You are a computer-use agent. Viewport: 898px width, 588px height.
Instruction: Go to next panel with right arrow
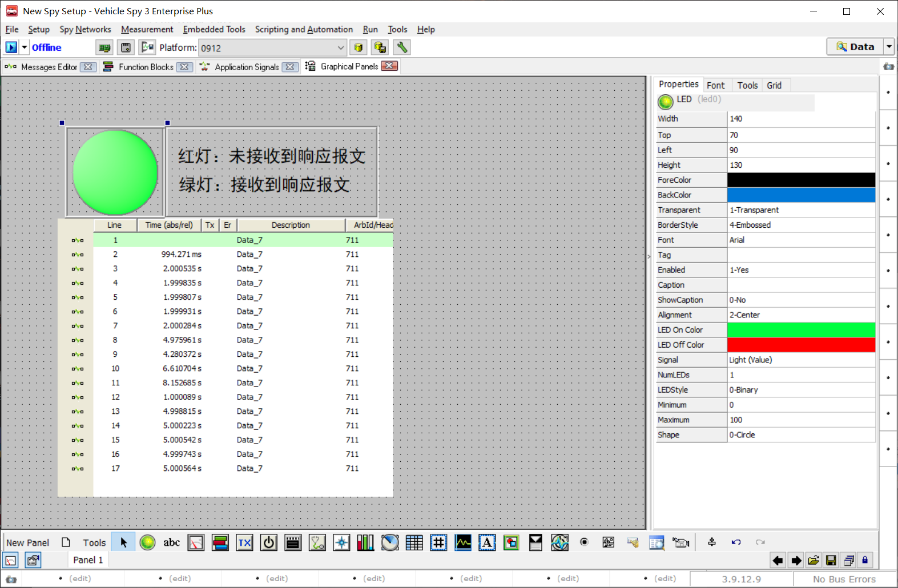click(x=796, y=561)
